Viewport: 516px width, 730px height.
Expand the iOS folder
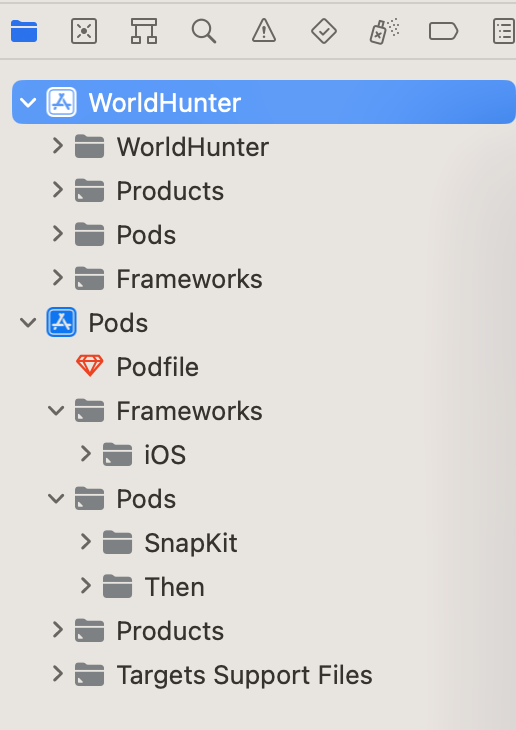[x=85, y=454]
